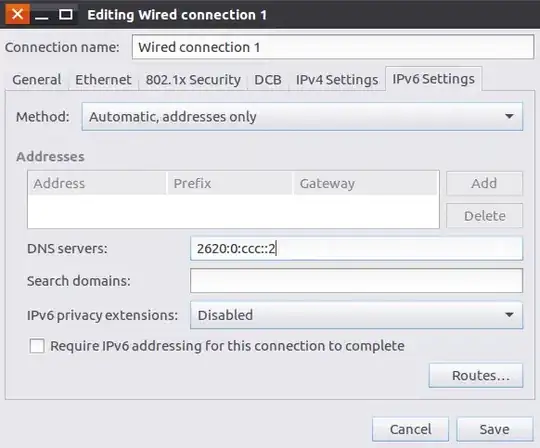540x448 pixels.
Task: Go to 802.1x Security tab
Action: 193,80
